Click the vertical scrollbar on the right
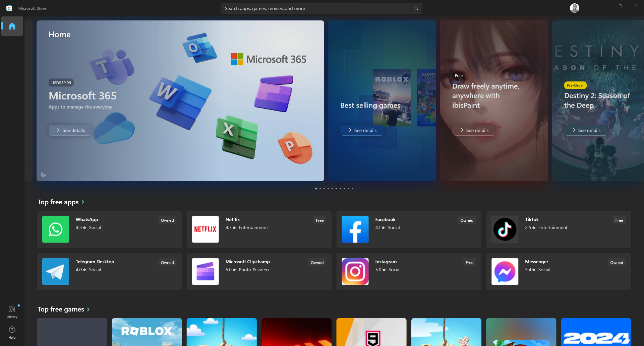This screenshot has width=644, height=346. point(642,84)
